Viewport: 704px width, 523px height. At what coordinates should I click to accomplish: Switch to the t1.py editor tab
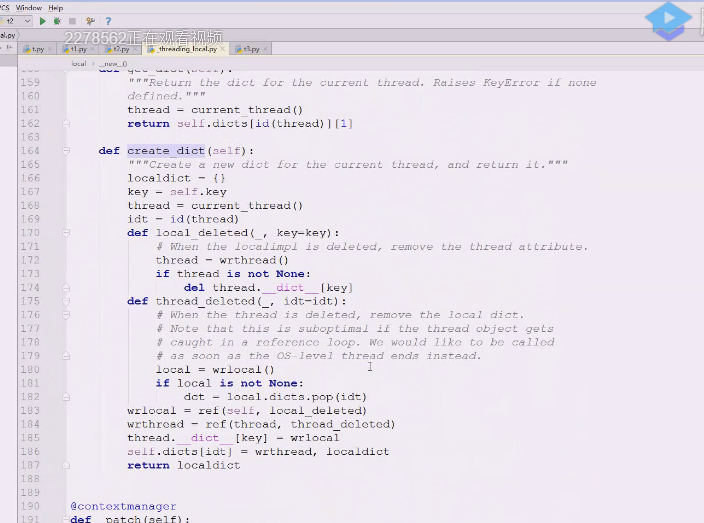pyautogui.click(x=79, y=49)
